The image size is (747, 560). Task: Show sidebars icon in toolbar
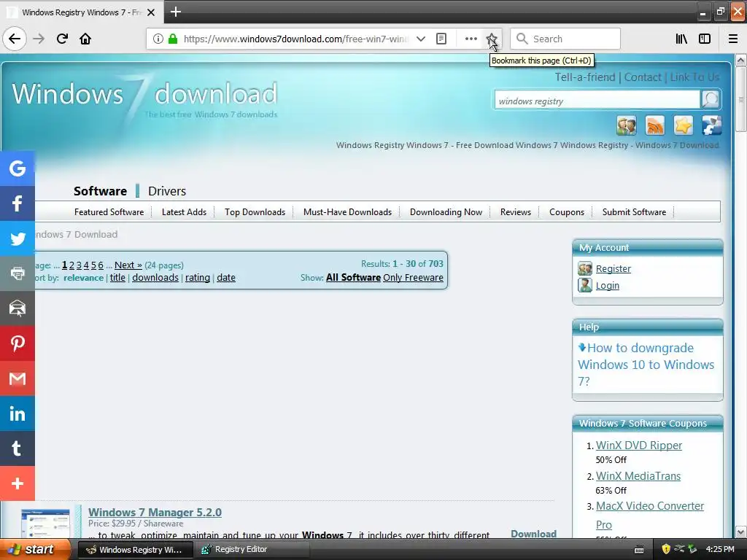click(705, 39)
